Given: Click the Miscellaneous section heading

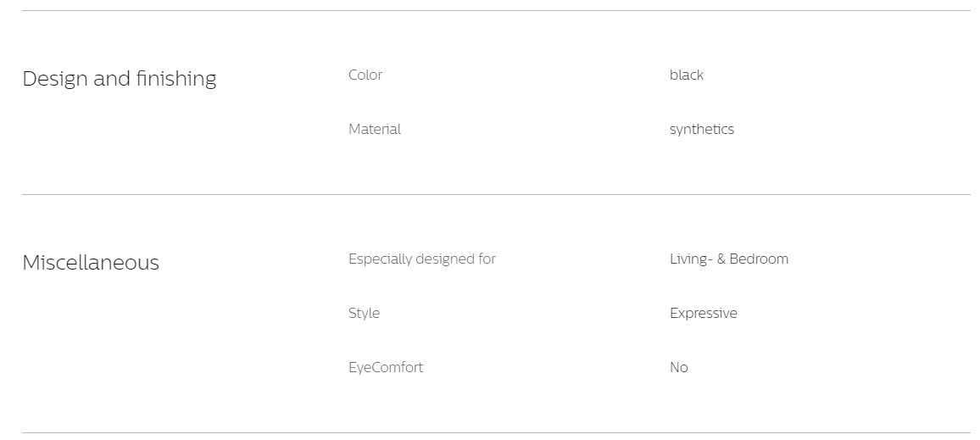Looking at the screenshot, I should pos(91,263).
